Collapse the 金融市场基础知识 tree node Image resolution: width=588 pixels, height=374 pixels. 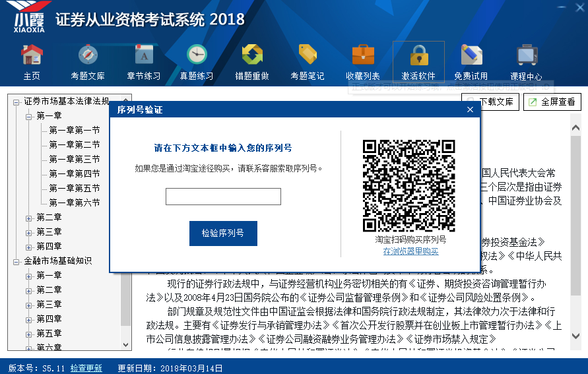[16, 262]
